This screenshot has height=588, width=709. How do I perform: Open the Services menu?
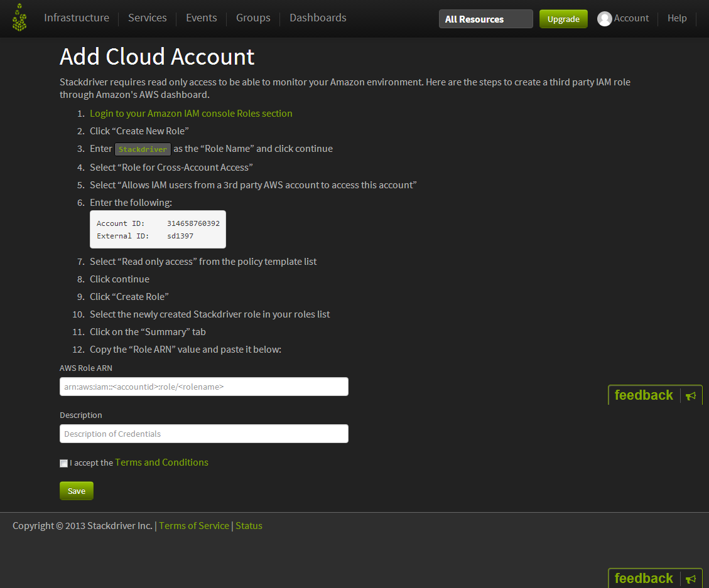[148, 18]
